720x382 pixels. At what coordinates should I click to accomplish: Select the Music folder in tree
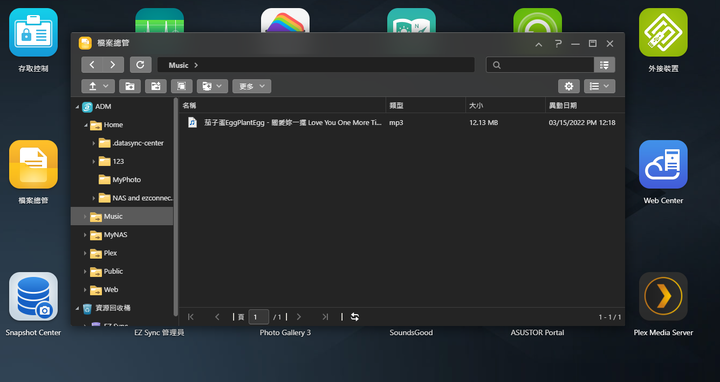(x=113, y=216)
